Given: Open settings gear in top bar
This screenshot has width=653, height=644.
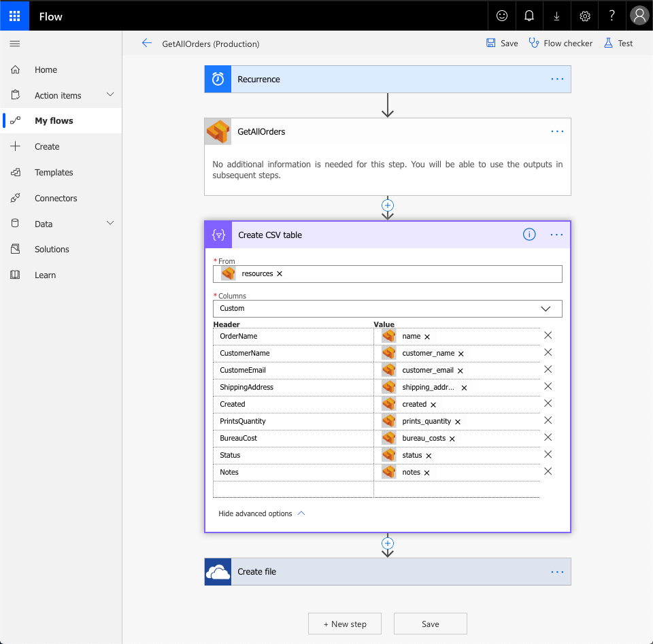Looking at the screenshot, I should [584, 16].
